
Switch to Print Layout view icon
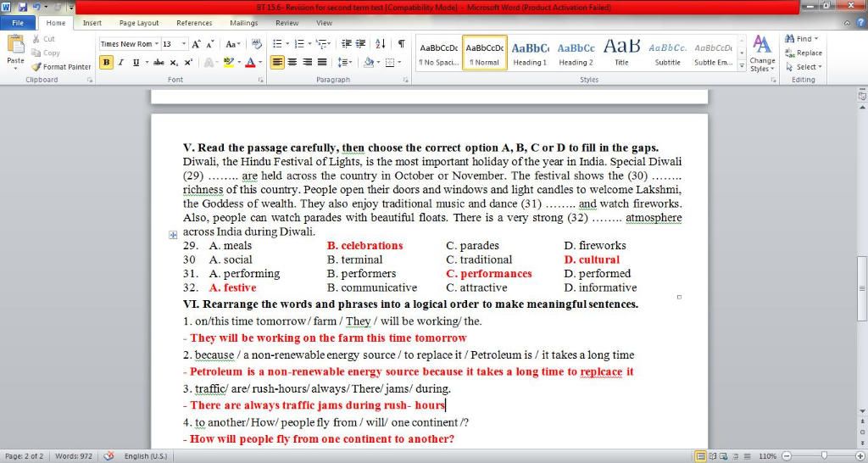[701, 456]
